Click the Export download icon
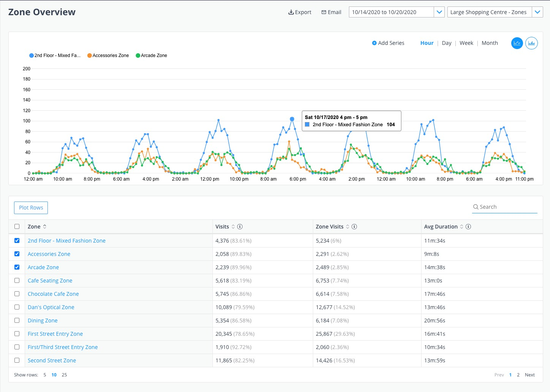550x392 pixels. pos(290,12)
